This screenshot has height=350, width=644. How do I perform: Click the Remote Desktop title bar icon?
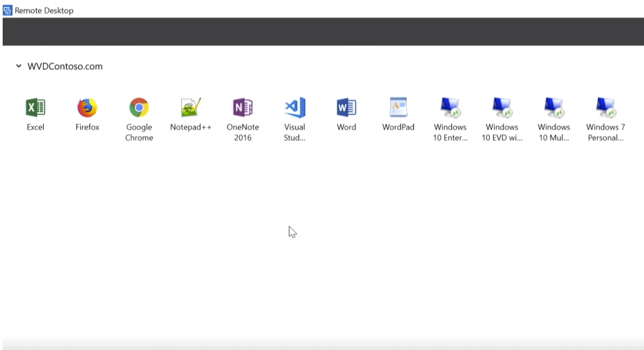[x=7, y=10]
